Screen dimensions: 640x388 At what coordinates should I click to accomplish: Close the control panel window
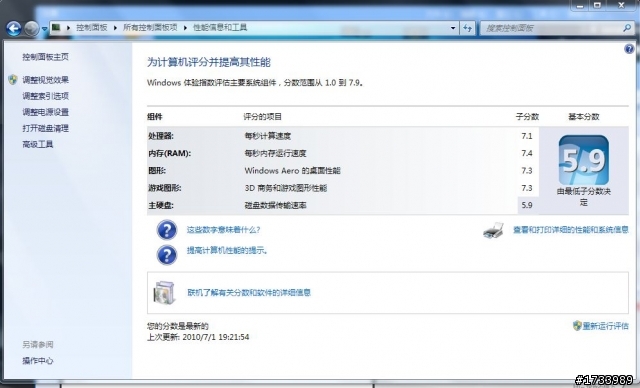(x=621, y=5)
